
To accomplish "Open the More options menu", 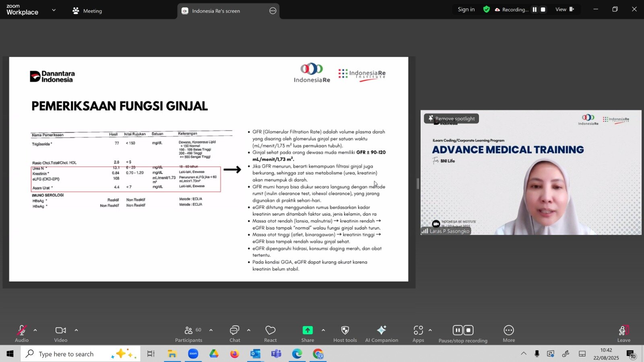I will tap(509, 333).
